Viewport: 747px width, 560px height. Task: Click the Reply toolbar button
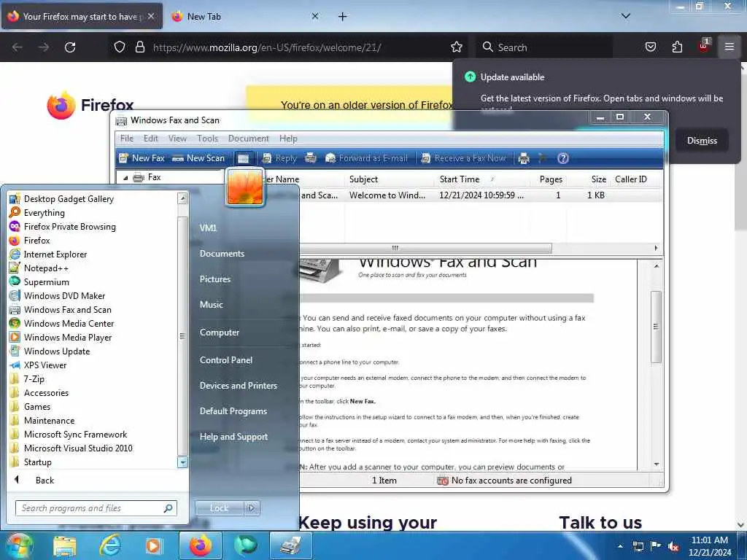279,158
